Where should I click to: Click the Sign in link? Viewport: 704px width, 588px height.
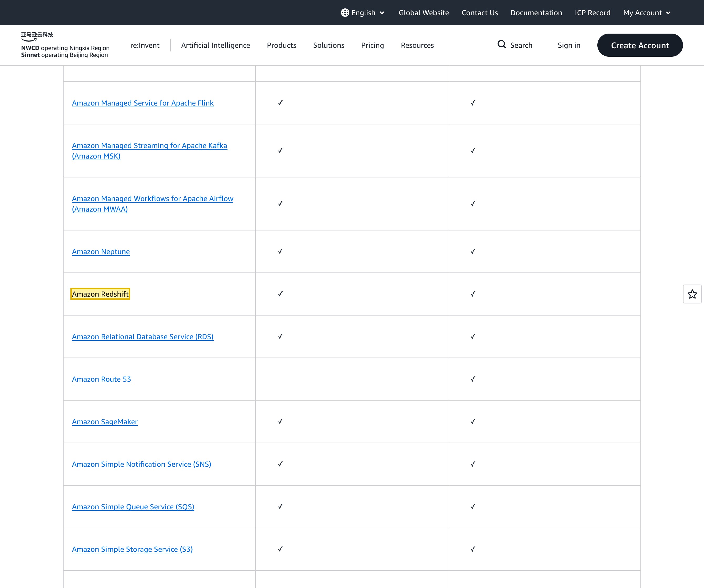pyautogui.click(x=569, y=45)
